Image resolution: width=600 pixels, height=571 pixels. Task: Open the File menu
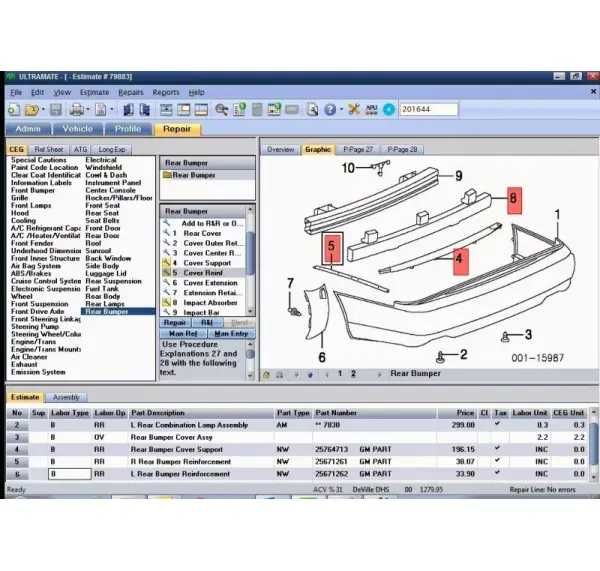16,92
